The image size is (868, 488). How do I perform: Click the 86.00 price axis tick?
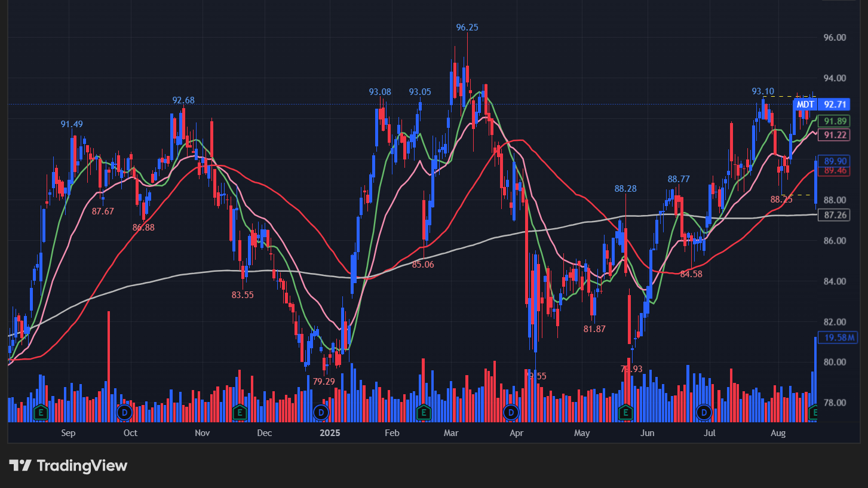[x=835, y=241]
